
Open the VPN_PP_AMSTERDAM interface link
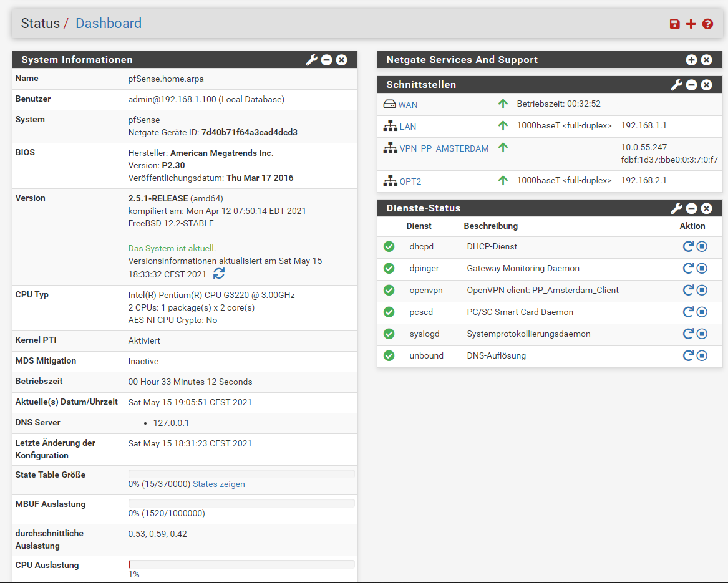pyautogui.click(x=444, y=148)
